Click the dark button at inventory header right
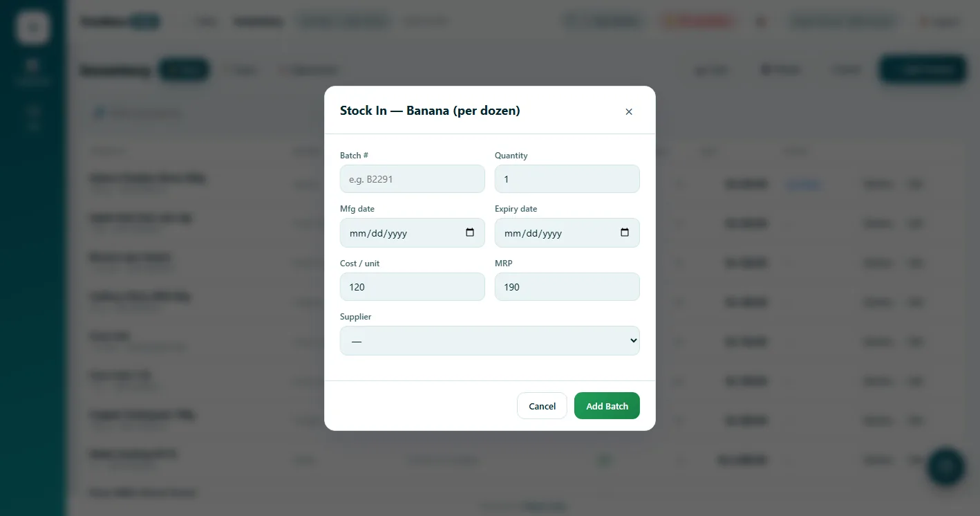980x516 pixels. pyautogui.click(x=923, y=69)
